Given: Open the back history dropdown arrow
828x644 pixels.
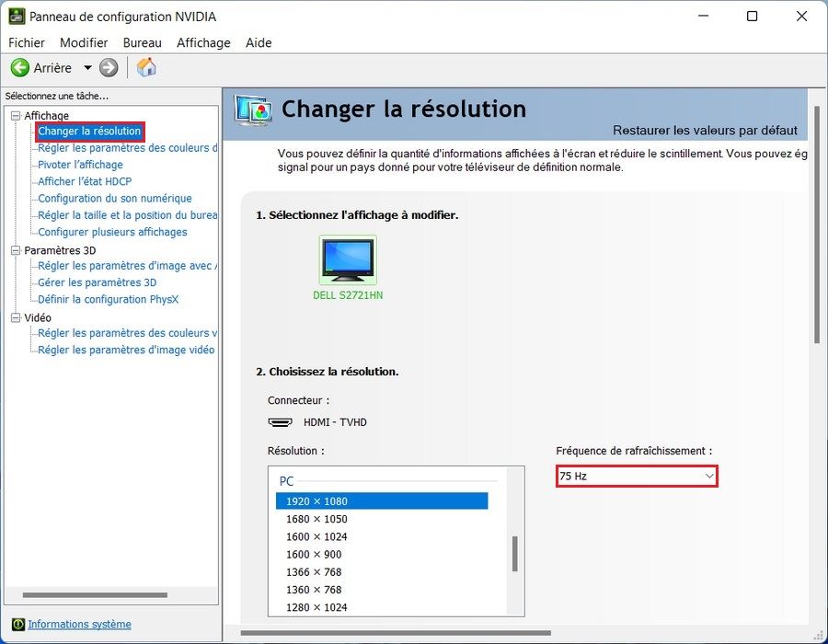Looking at the screenshot, I should [88, 67].
